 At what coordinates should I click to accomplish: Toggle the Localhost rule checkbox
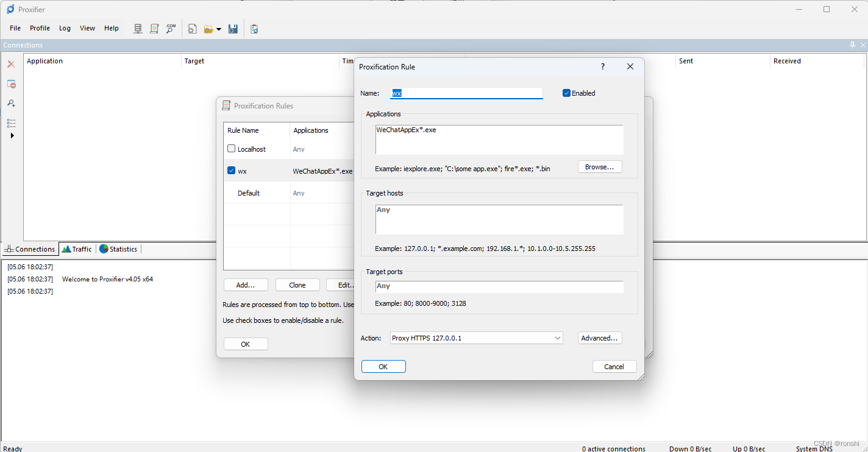232,149
